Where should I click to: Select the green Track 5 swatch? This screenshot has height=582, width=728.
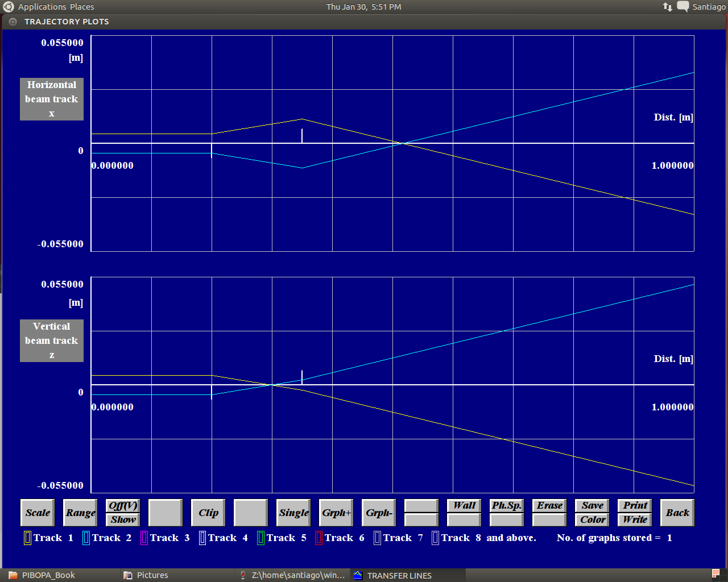click(x=260, y=538)
